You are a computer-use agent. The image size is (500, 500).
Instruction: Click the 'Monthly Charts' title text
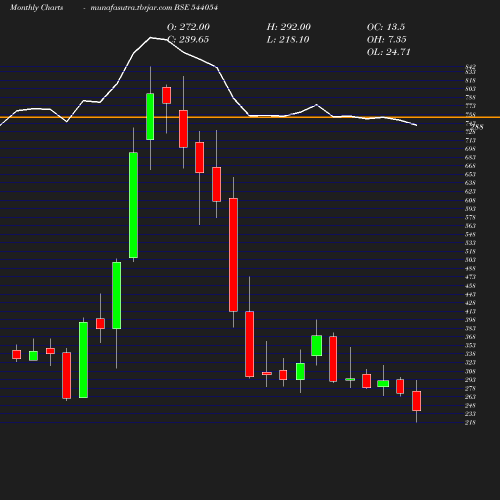click(x=36, y=7)
